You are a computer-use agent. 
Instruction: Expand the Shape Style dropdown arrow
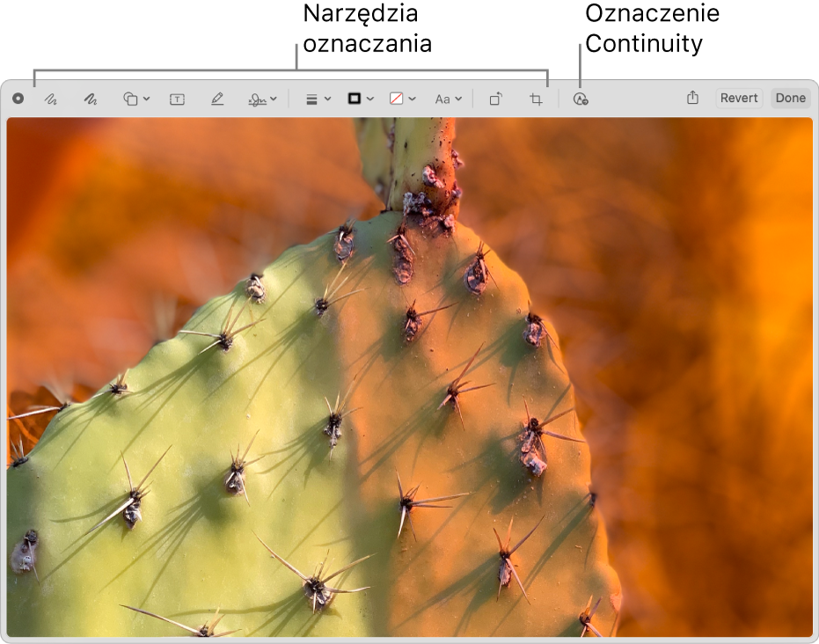327,99
